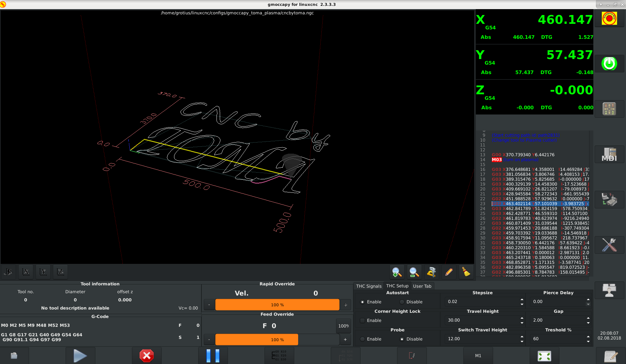Click the Feed Override progress bar
Screen dimensions: 626x364
coord(277,340)
